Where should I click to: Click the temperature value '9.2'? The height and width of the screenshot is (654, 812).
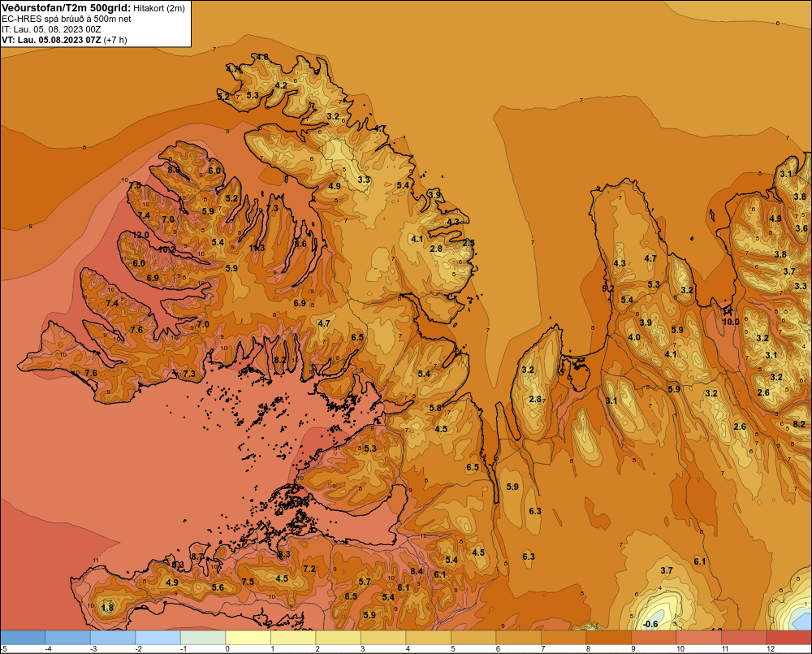coord(608,288)
